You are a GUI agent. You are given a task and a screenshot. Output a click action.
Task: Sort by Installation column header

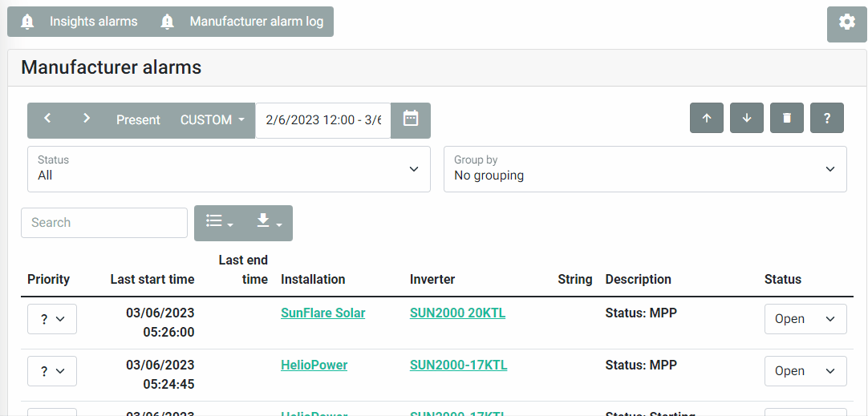coord(313,280)
